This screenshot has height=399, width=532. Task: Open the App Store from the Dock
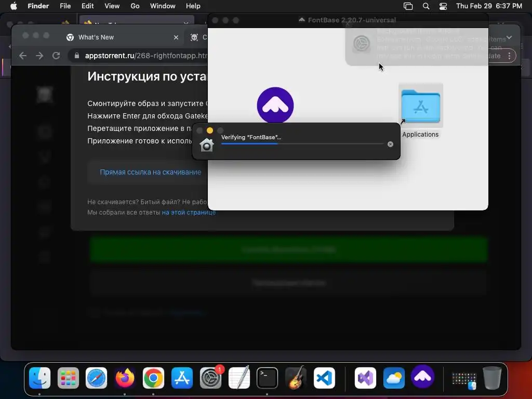pos(182,378)
